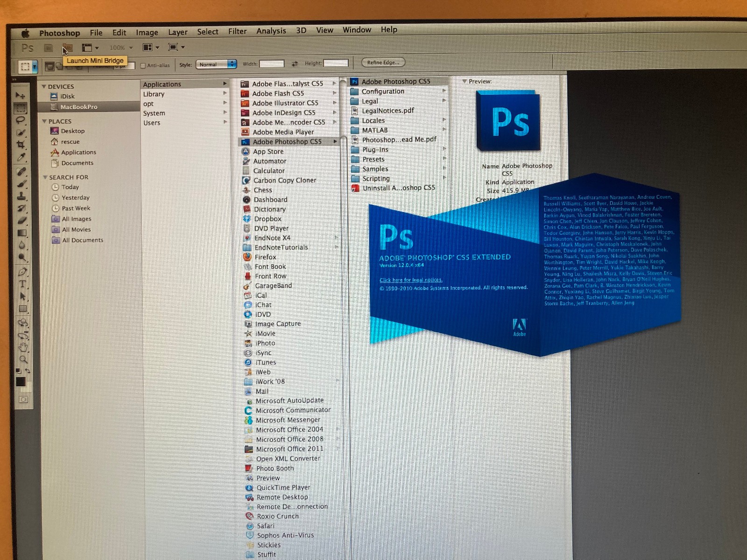Screen dimensions: 747x560
Task: Toggle Quick Mask mode
Action: pos(23,399)
